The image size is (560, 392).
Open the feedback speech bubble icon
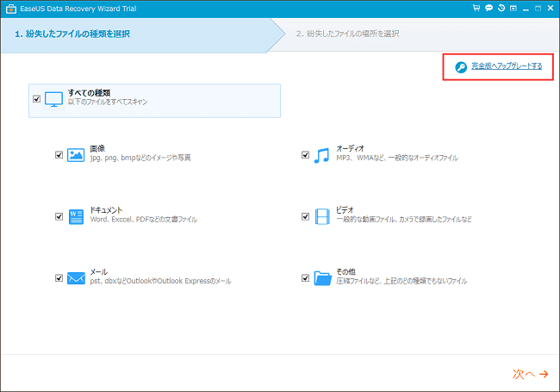[489, 8]
